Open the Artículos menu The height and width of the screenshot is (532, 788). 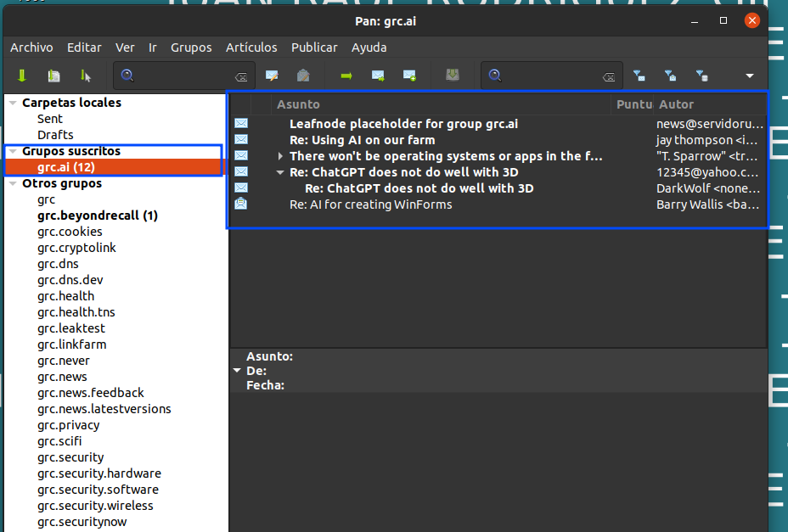tap(251, 48)
